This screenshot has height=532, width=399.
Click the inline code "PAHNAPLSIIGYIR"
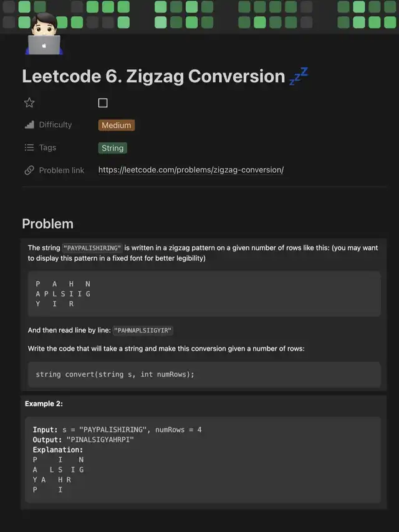[x=143, y=331]
